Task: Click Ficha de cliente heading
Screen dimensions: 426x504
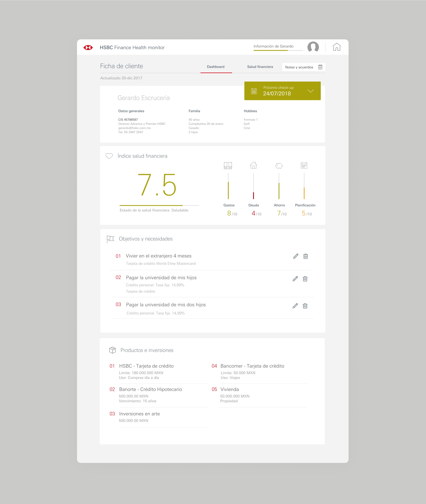Action: [121, 66]
